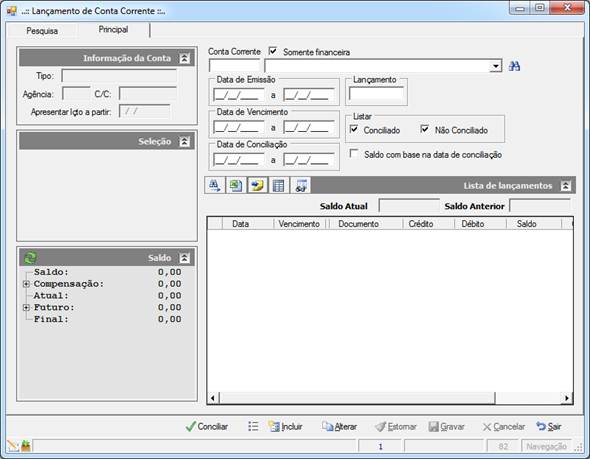Open the account search binoculars icon
Viewport: 590px width, 459px height.
(x=514, y=66)
